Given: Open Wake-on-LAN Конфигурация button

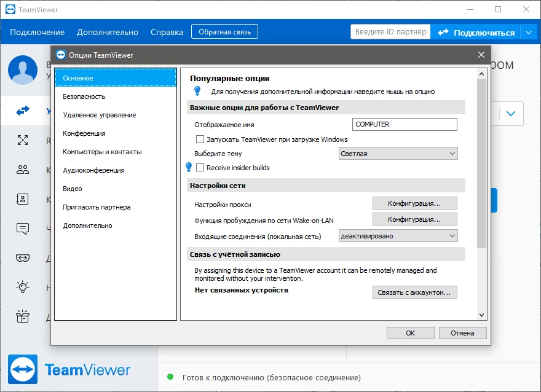Looking at the screenshot, I should tap(415, 219).
